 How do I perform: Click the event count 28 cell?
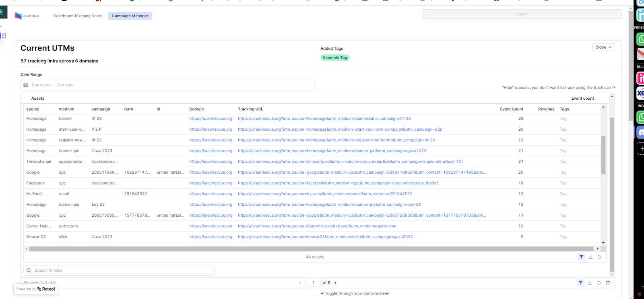click(x=521, y=119)
